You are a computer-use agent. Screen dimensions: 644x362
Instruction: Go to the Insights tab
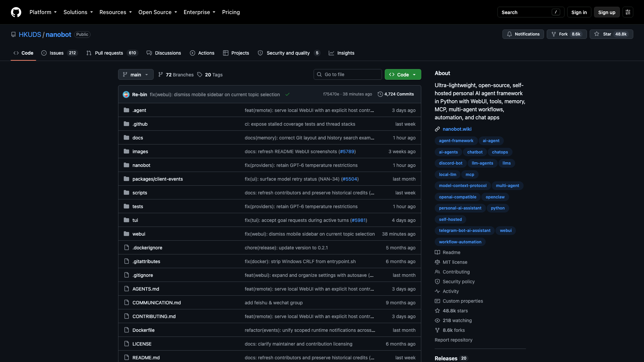(341, 53)
